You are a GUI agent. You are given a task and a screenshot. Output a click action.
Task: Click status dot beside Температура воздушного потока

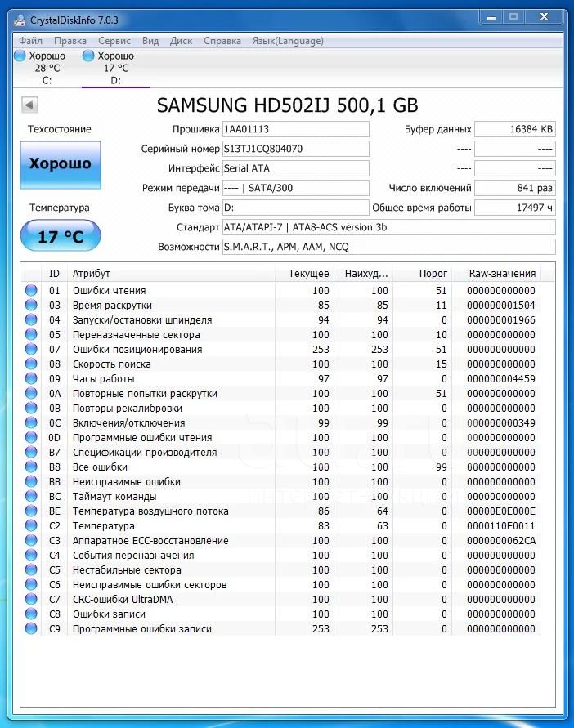point(31,511)
